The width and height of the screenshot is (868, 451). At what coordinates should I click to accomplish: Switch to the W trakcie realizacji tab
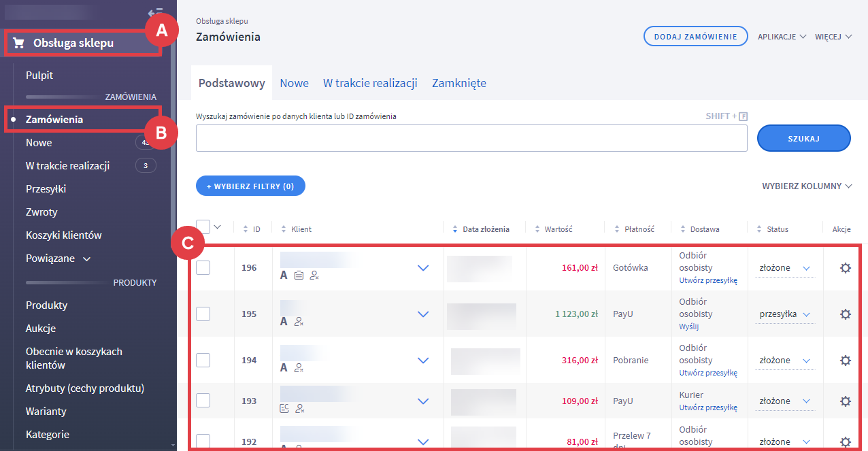(x=370, y=83)
